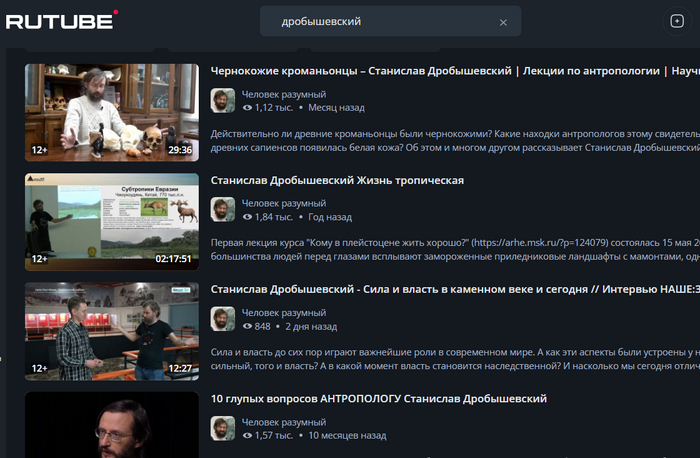Click 12+ age label on Сила и власть thumbnail
The image size is (700, 458).
pos(39,368)
